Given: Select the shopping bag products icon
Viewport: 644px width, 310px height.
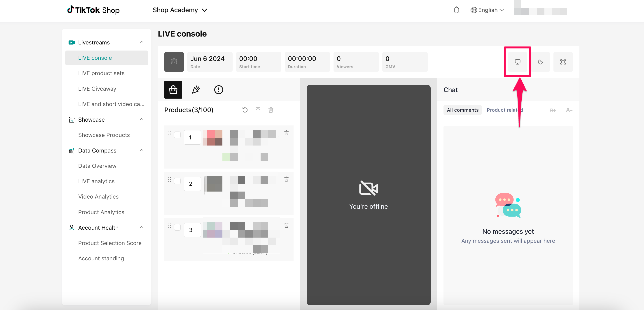Looking at the screenshot, I should click(x=173, y=90).
